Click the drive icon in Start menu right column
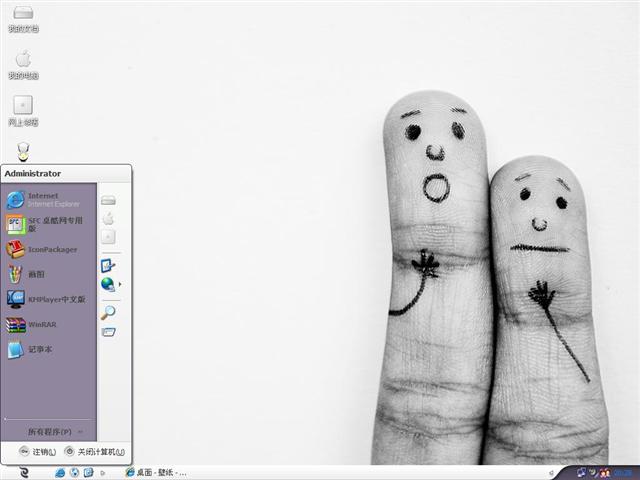This screenshot has width=640, height=480. (x=108, y=200)
